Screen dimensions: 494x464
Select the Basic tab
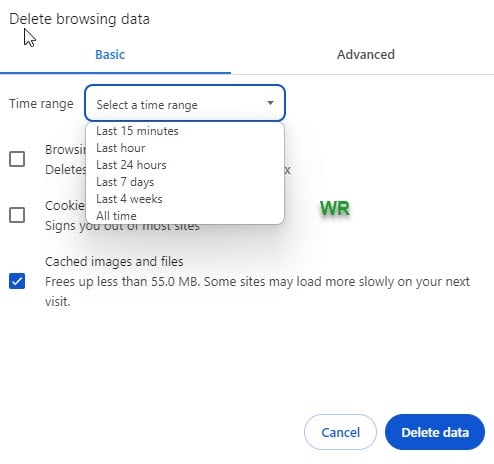[110, 55]
